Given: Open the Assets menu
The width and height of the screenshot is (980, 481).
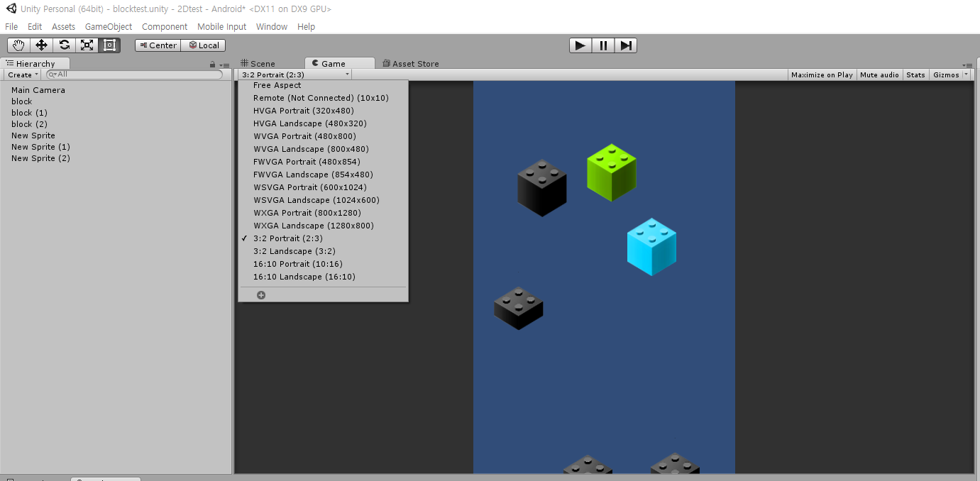Looking at the screenshot, I should (x=63, y=27).
